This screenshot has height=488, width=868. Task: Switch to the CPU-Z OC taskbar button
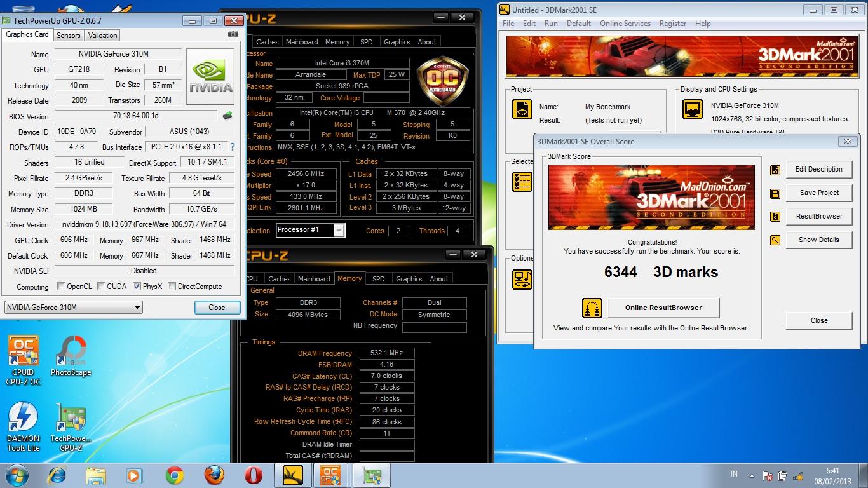click(x=331, y=475)
